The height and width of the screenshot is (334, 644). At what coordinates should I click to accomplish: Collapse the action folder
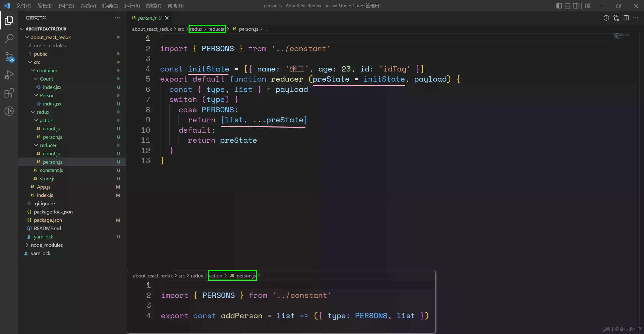[36, 120]
